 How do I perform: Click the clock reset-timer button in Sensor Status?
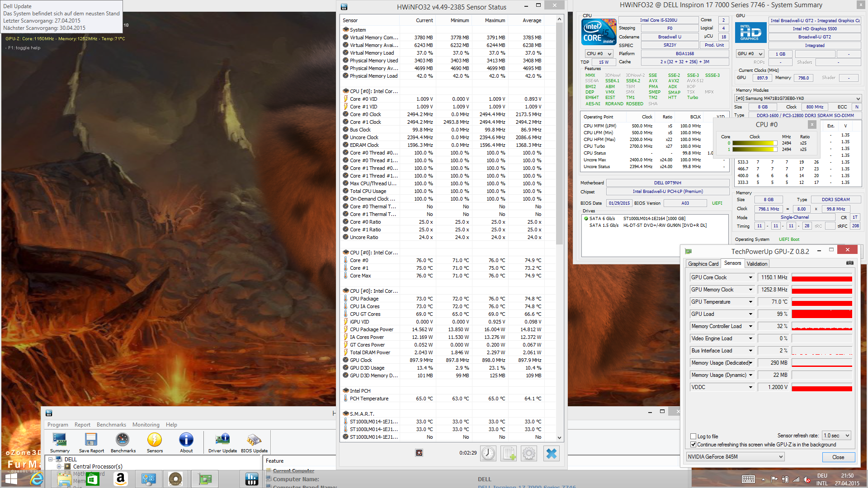[x=488, y=453]
